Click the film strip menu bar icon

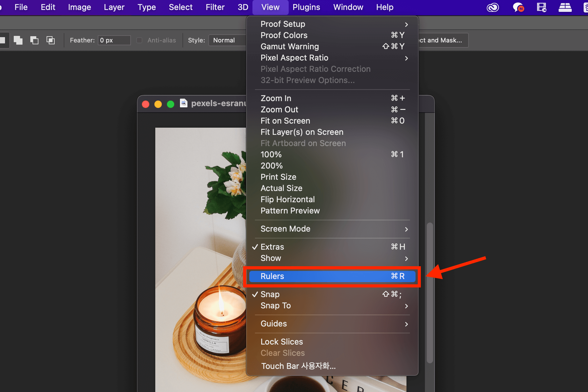coord(541,7)
